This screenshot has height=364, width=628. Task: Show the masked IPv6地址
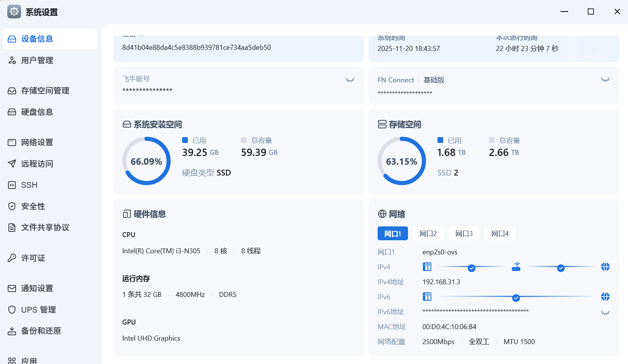click(x=605, y=313)
